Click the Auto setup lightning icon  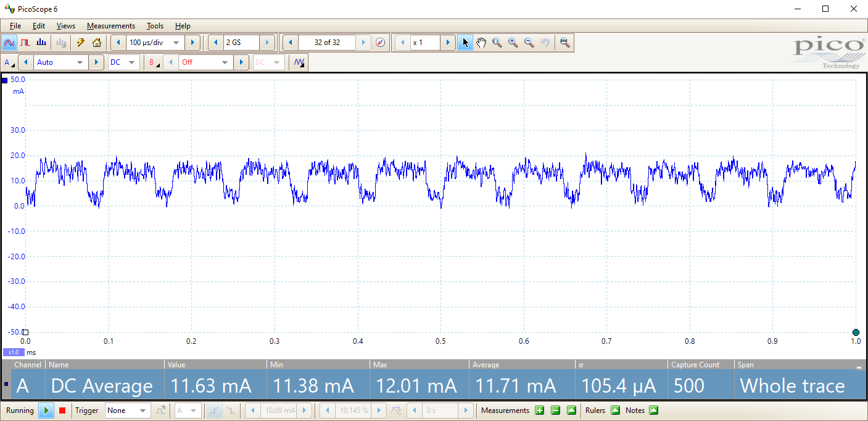tap(80, 43)
